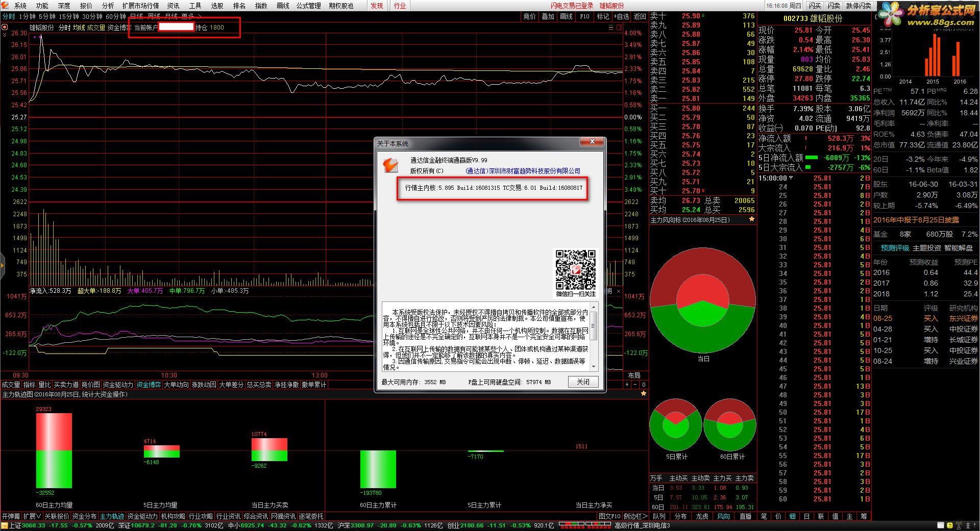This screenshot has height=531, width=980.
Task: Switch to the 大单动向 indicator tab
Action: coord(176,385)
